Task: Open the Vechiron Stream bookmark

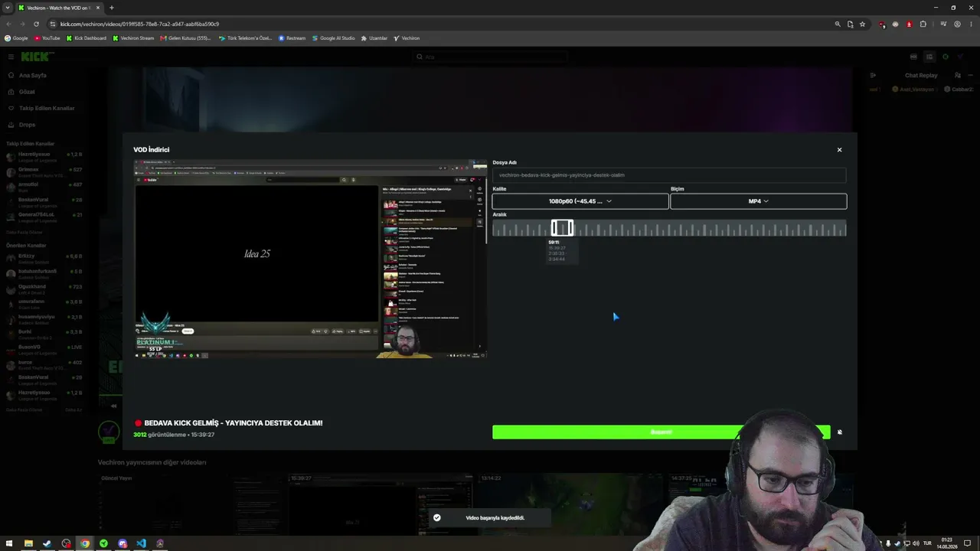Action: 133,38
